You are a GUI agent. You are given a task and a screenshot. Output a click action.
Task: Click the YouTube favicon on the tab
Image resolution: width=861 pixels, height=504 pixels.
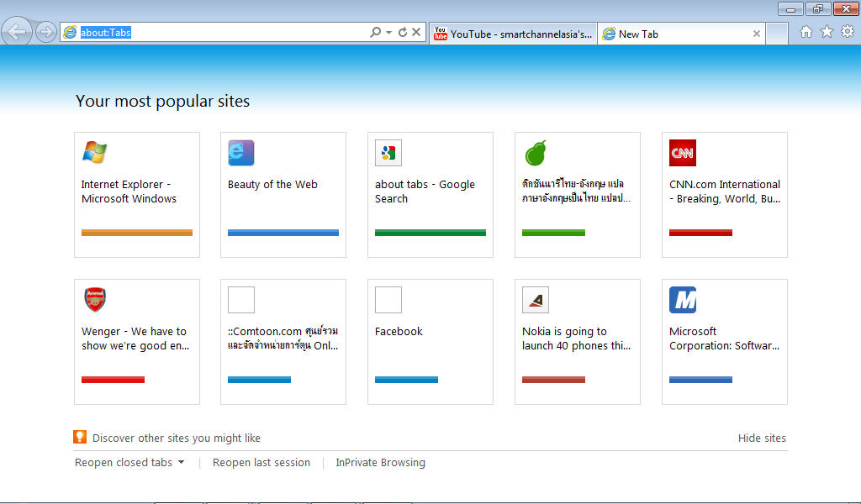point(441,34)
